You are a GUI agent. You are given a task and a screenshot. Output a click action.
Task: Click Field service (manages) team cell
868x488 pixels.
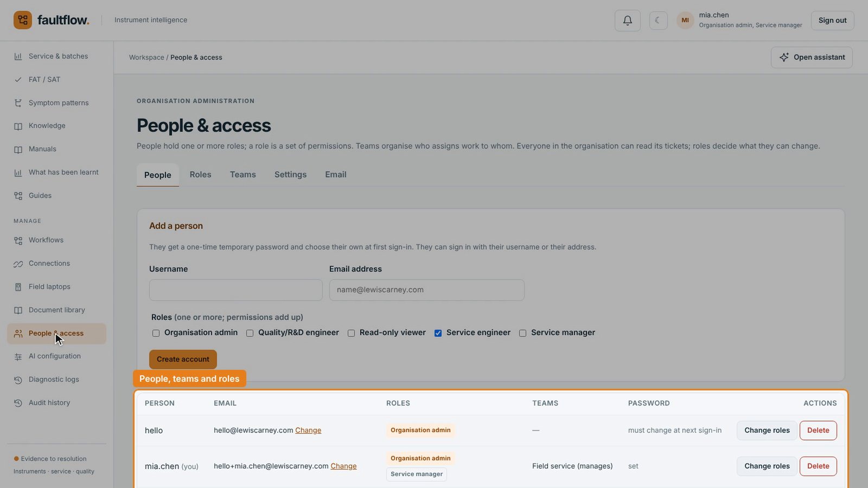click(572, 466)
